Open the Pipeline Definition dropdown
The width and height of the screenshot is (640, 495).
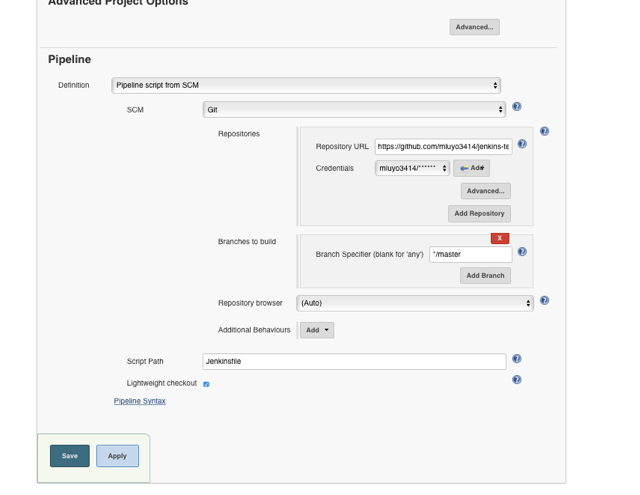[x=305, y=86]
